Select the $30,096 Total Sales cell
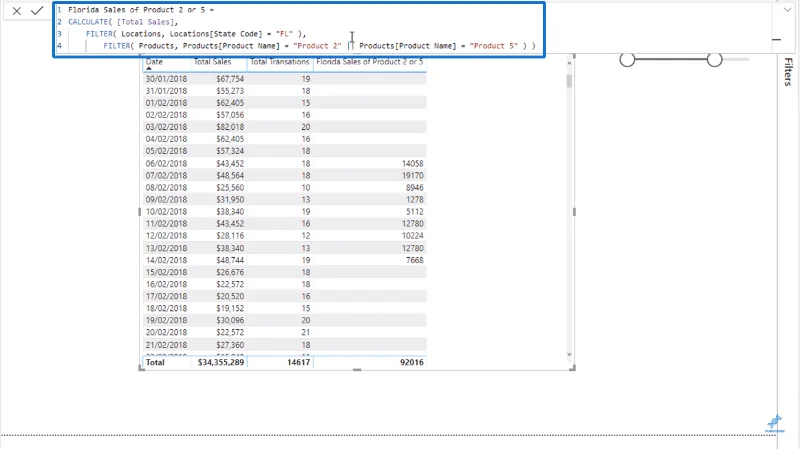This screenshot has height=449, width=800. coord(230,320)
